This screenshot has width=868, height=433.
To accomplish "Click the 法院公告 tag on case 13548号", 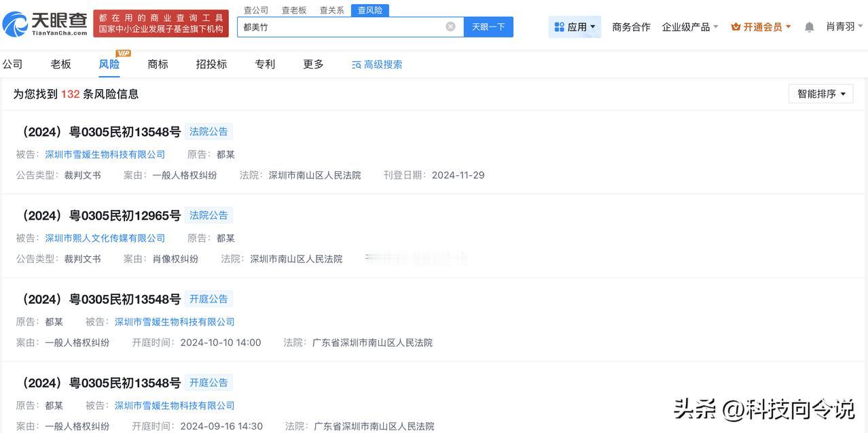I will pyautogui.click(x=209, y=131).
